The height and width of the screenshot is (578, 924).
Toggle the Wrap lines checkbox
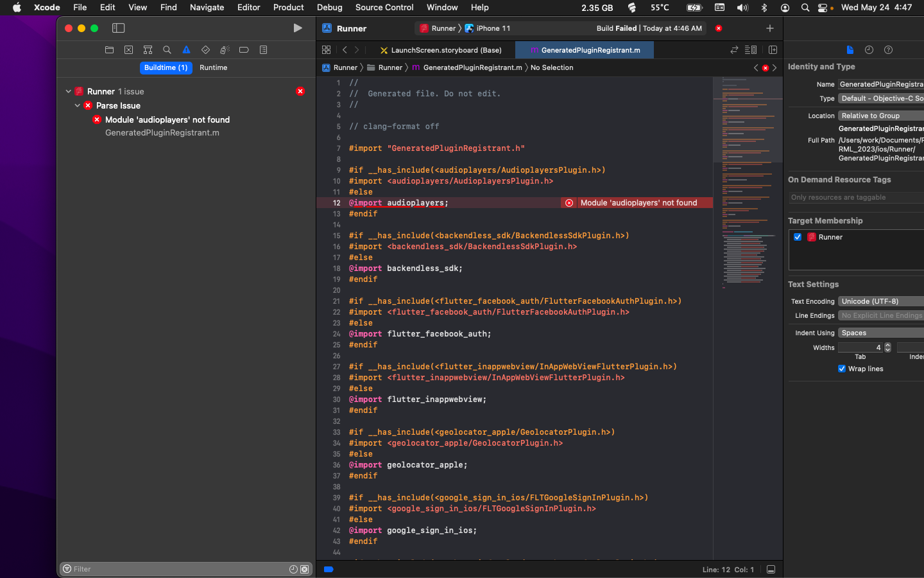pyautogui.click(x=842, y=369)
